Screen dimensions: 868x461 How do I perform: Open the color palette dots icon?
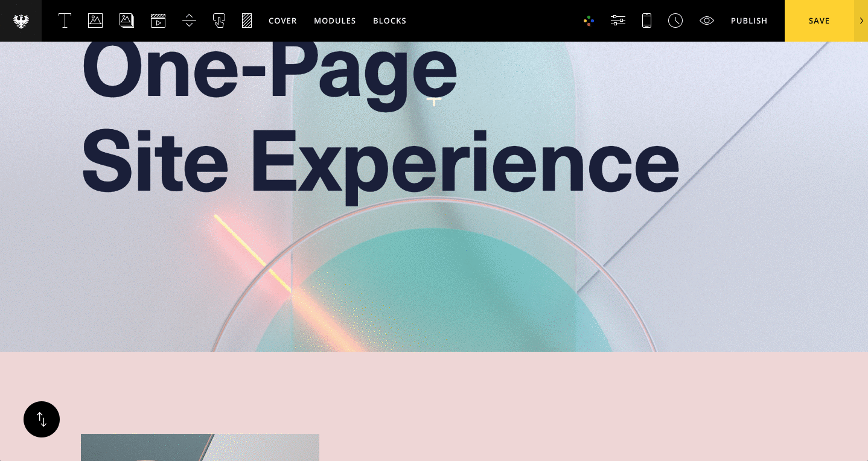point(589,21)
